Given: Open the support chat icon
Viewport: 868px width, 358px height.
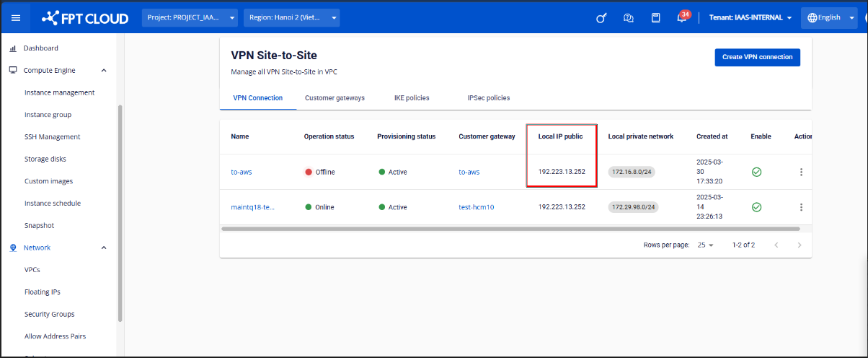Looking at the screenshot, I should [x=628, y=18].
